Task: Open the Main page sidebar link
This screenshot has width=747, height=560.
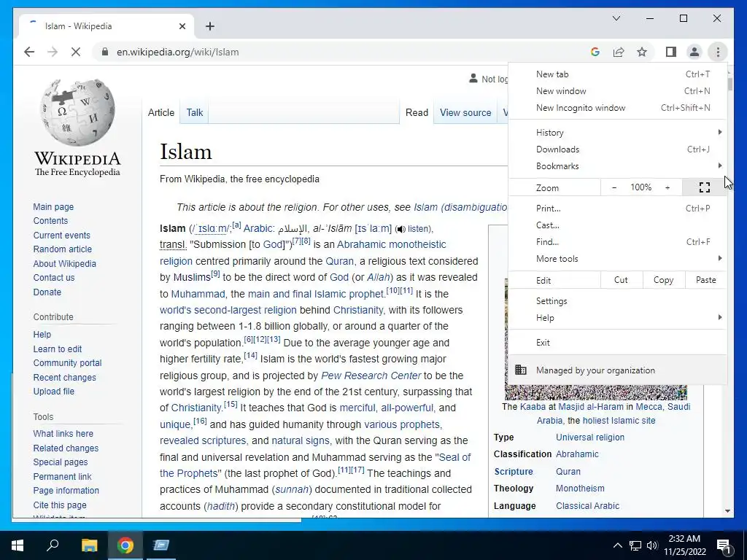Action: click(53, 206)
